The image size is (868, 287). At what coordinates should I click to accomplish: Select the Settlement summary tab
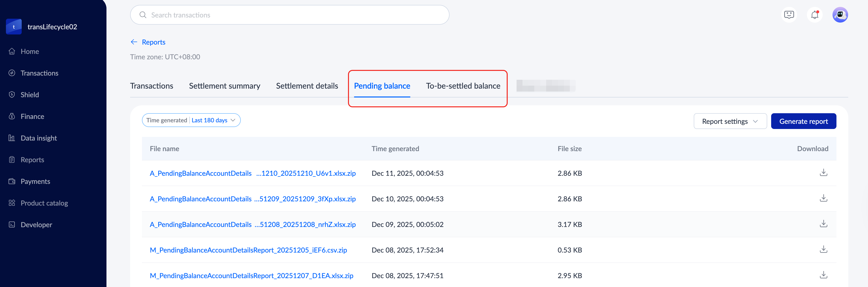(225, 86)
